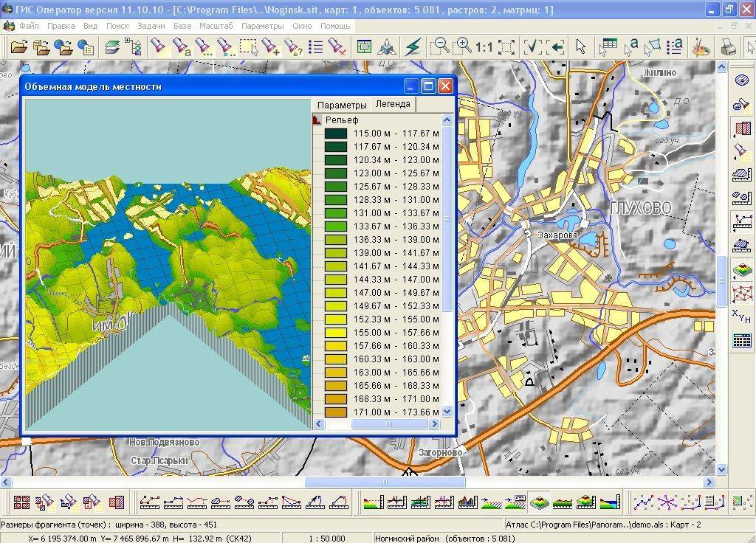Click the highlighted 3D terrain model icon in bottom toolbar

[x=540, y=502]
